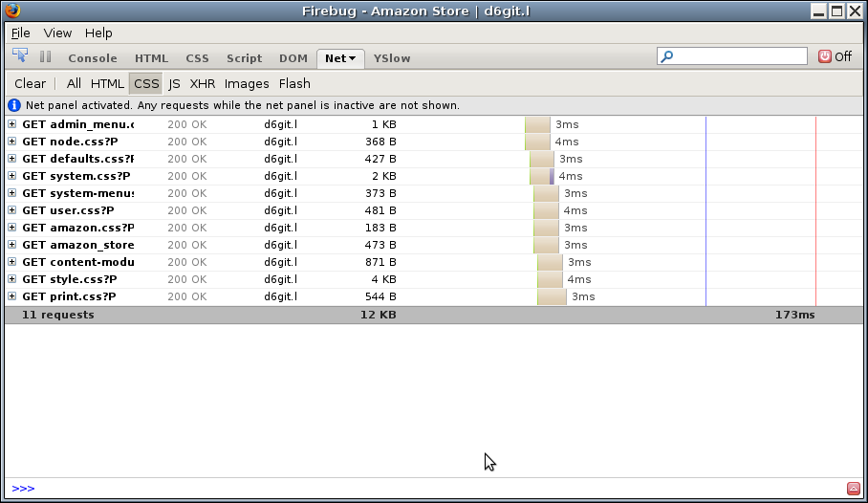Screen dimensions: 868x503
Task: Click the red command line toggle icon
Action: pos(853,488)
